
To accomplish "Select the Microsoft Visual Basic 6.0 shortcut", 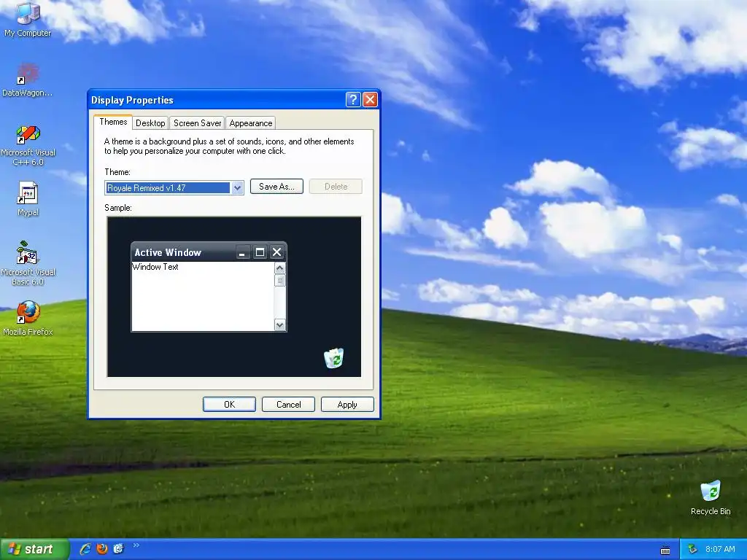I will coord(28,263).
